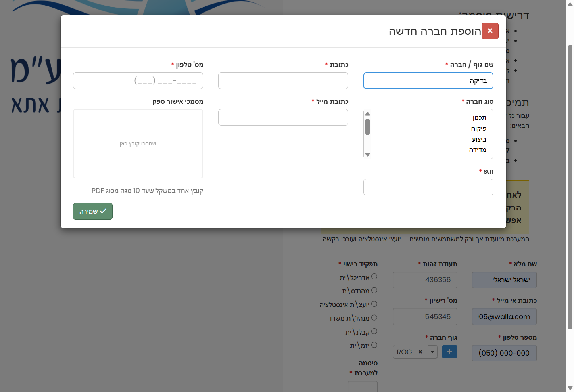This screenshot has width=574, height=392.
Task: Select the מהנדס\ת radio button
Action: coord(374,291)
